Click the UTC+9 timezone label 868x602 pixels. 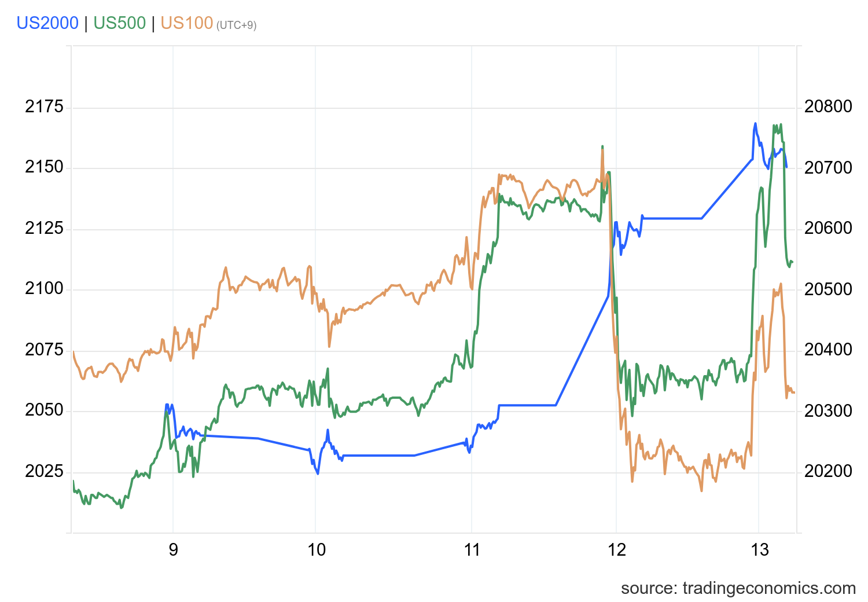(236, 25)
